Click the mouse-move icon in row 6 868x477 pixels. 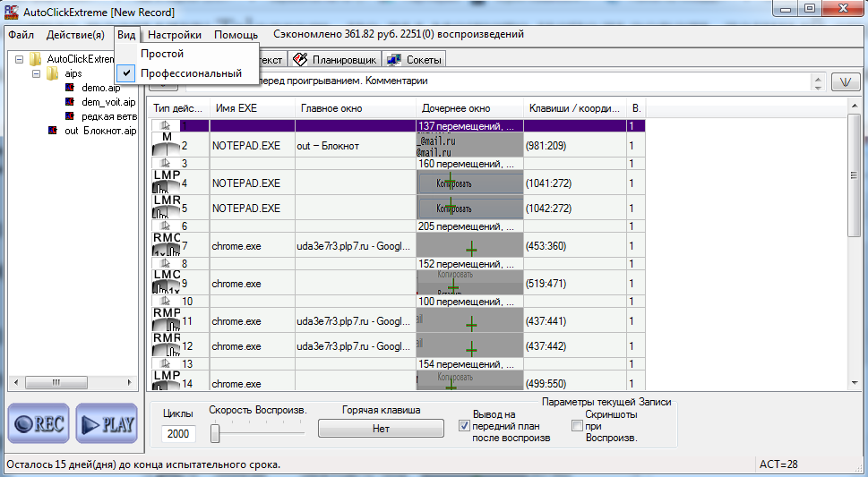coord(166,226)
